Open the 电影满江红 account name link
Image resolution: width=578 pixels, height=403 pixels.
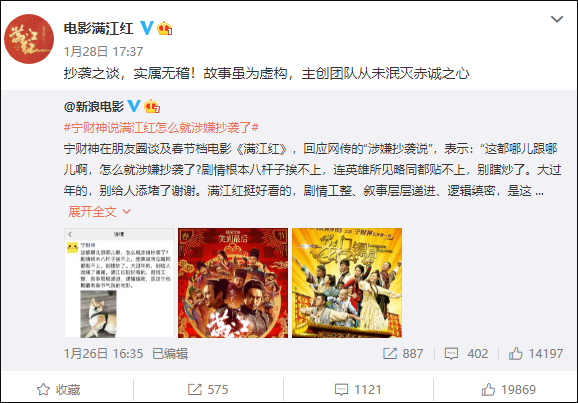[x=98, y=28]
